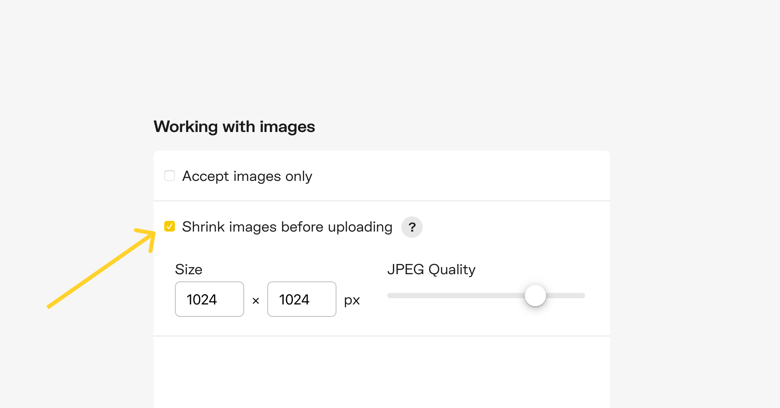
Task: Click the 'px' unit label
Action: point(352,301)
